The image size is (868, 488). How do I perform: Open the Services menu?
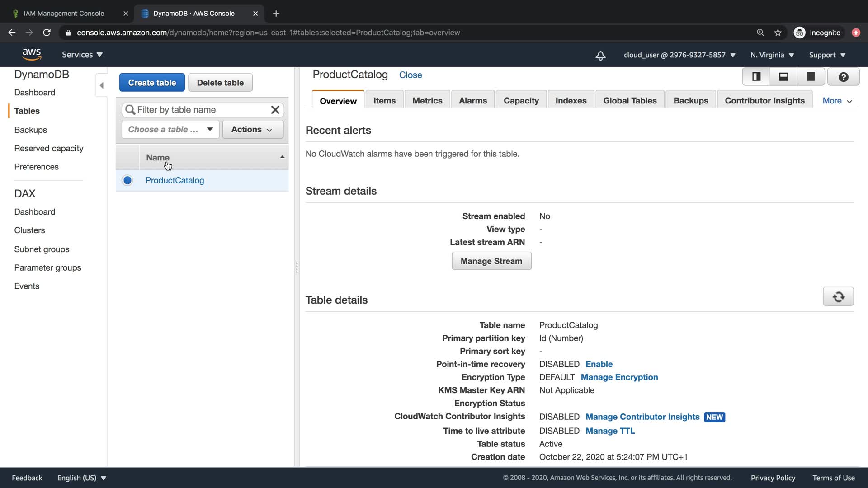(x=82, y=55)
